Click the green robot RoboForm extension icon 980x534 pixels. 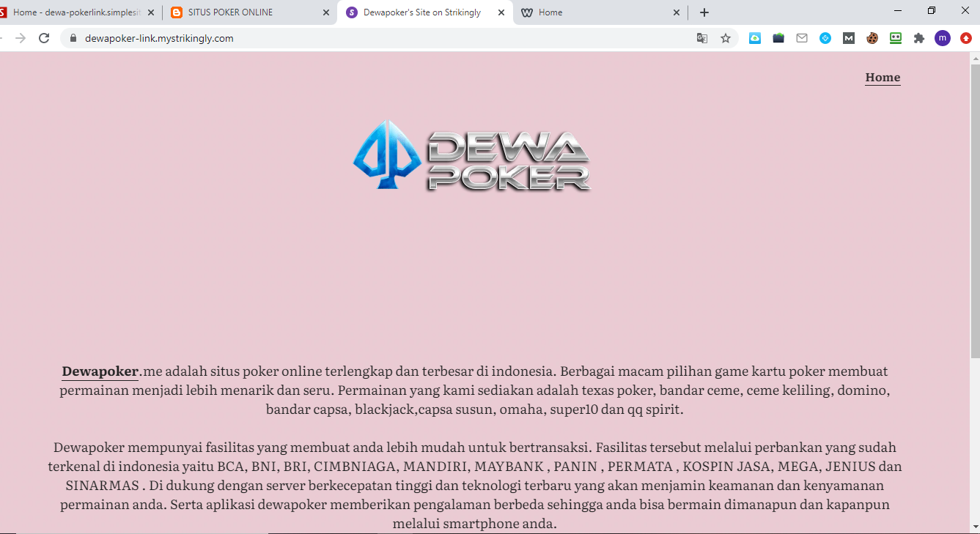pos(895,38)
